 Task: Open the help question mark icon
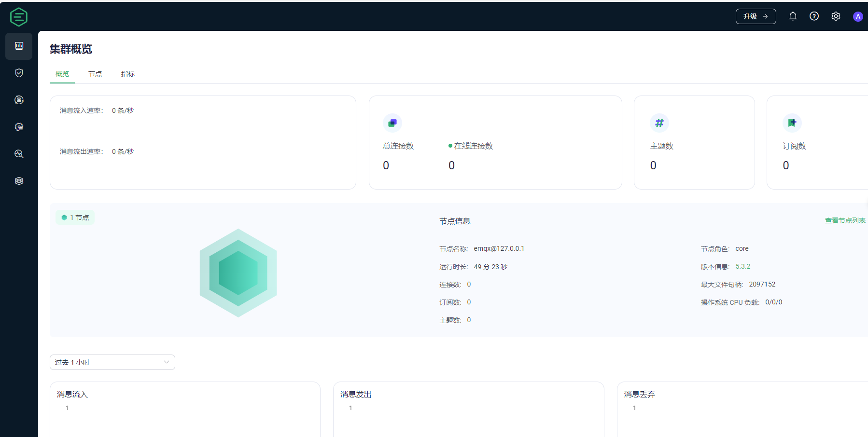tap(814, 16)
